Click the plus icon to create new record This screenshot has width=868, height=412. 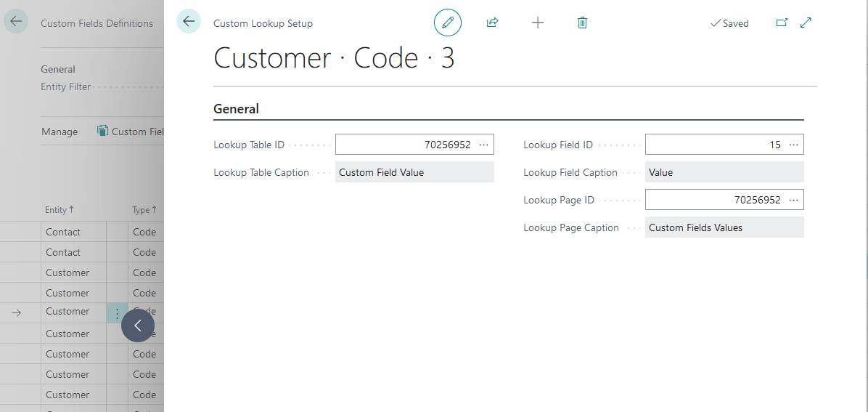(537, 23)
